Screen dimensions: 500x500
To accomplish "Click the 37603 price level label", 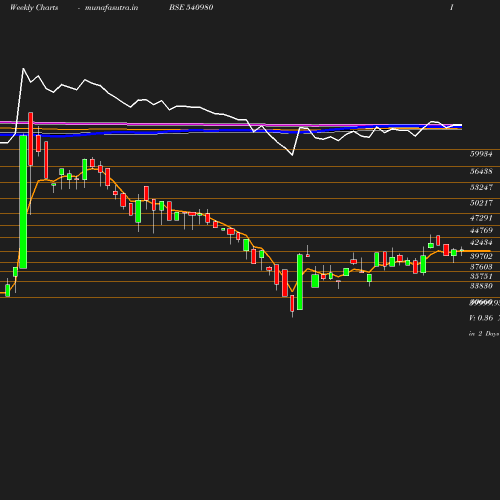I will pyautogui.click(x=481, y=267).
